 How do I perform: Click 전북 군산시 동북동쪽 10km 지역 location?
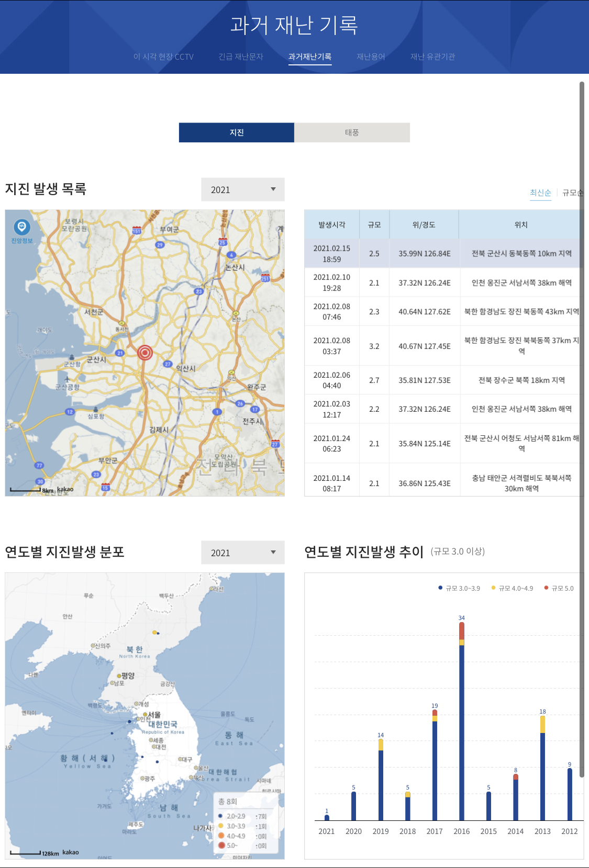[x=521, y=254]
